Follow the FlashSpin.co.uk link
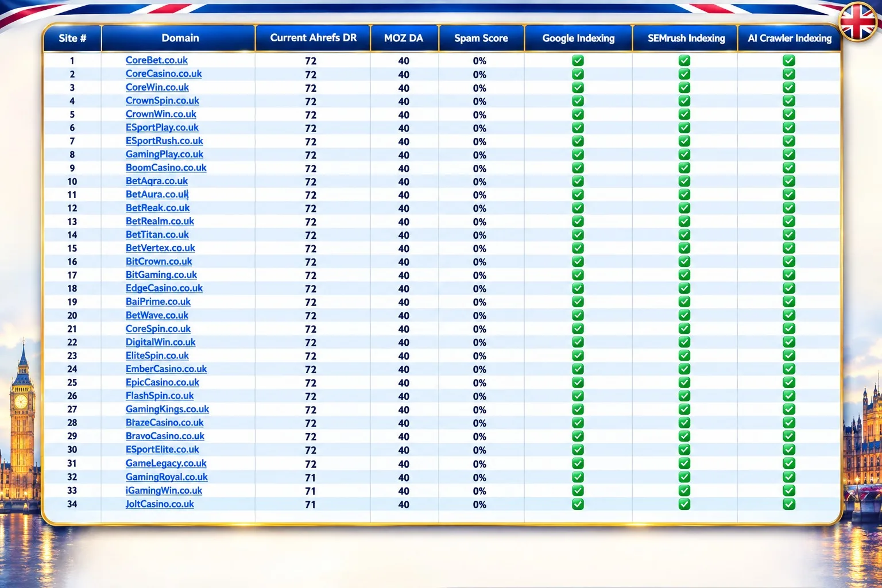Image resolution: width=882 pixels, height=588 pixels. pos(160,396)
